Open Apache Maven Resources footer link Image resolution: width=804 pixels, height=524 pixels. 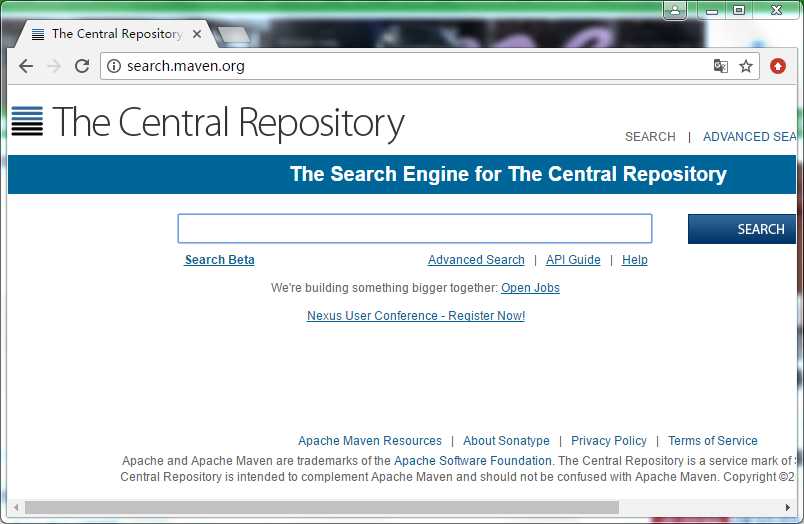(x=370, y=441)
